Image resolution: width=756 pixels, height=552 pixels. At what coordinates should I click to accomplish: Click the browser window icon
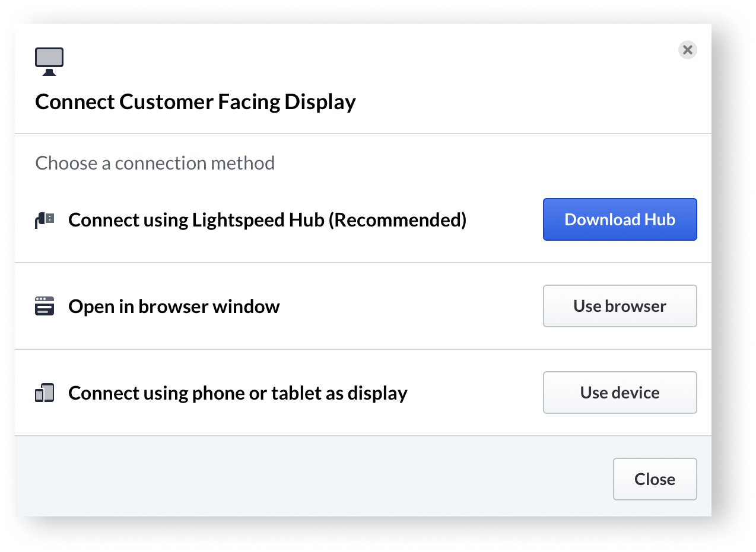(45, 307)
